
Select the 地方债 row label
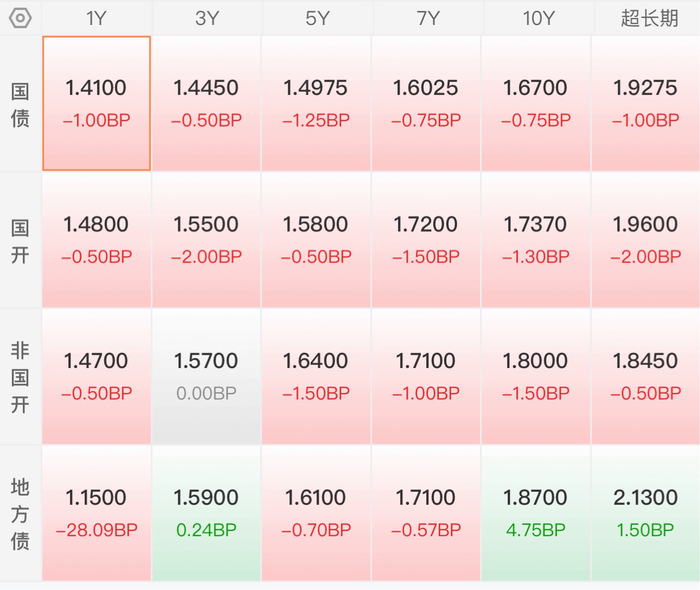coord(20,513)
